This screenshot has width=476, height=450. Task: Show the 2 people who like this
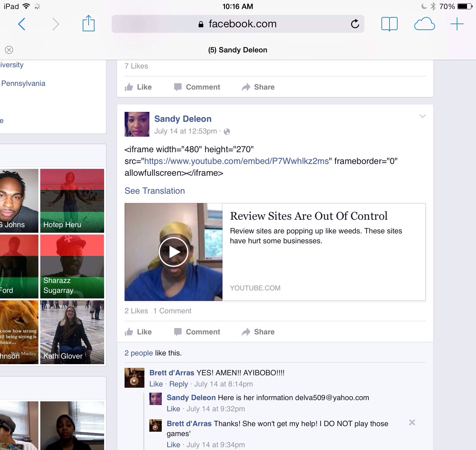[139, 353]
